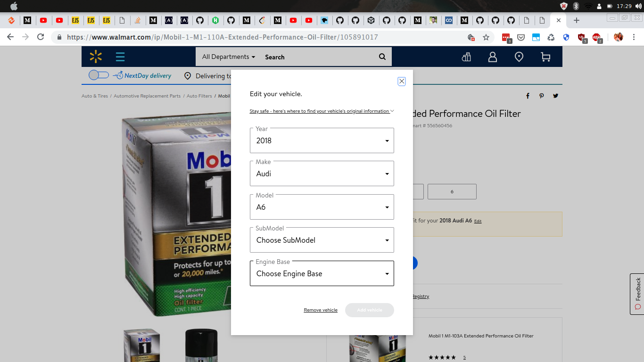Share product on Facebook icon
The image size is (644, 362).
[528, 96]
